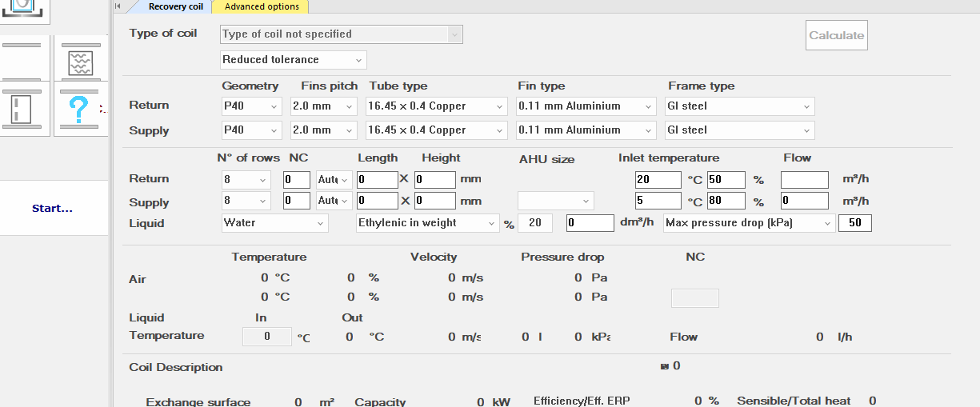This screenshot has height=407, width=980.
Task: Click the greyed NC result box
Action: [x=694, y=298]
